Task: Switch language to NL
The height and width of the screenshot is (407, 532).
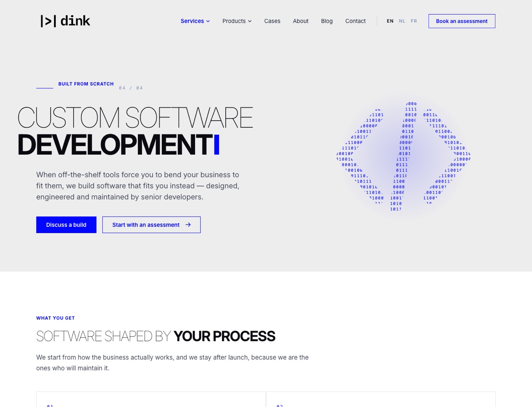Action: 402,21
